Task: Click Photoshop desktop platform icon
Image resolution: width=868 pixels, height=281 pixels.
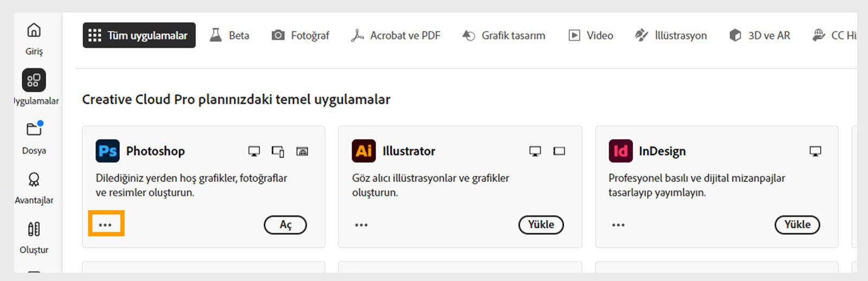Action: [x=254, y=151]
